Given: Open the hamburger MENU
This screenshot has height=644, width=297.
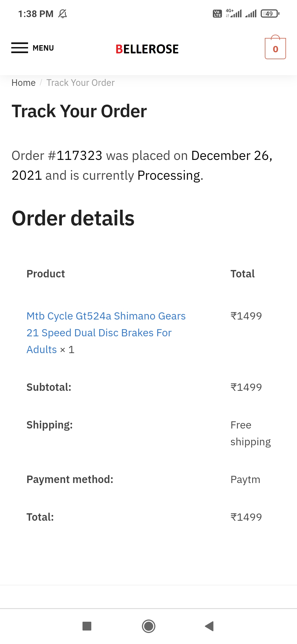Looking at the screenshot, I should click(x=32, y=48).
